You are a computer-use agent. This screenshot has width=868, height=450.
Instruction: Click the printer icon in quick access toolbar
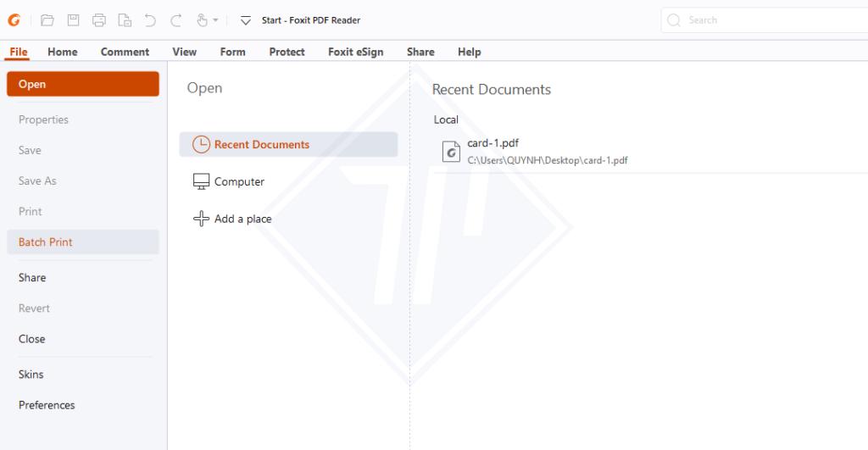click(99, 19)
